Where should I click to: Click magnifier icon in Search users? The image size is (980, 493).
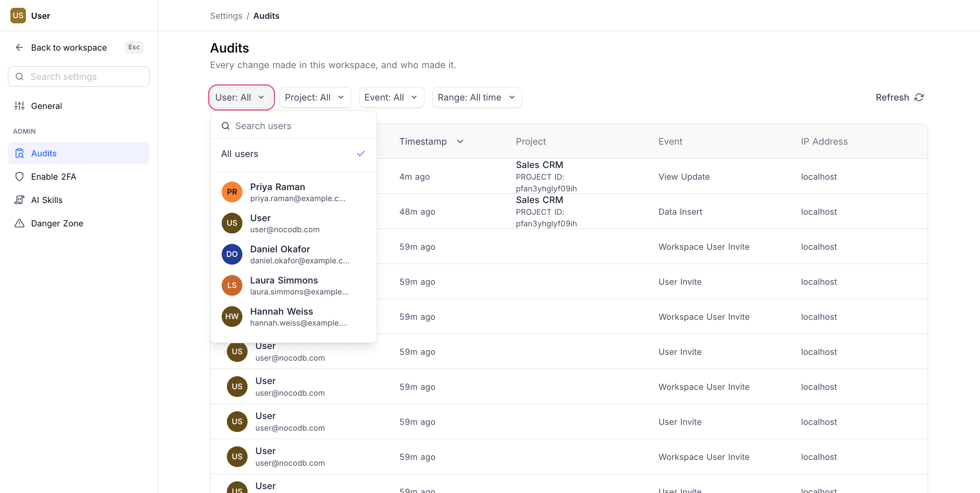[226, 126]
